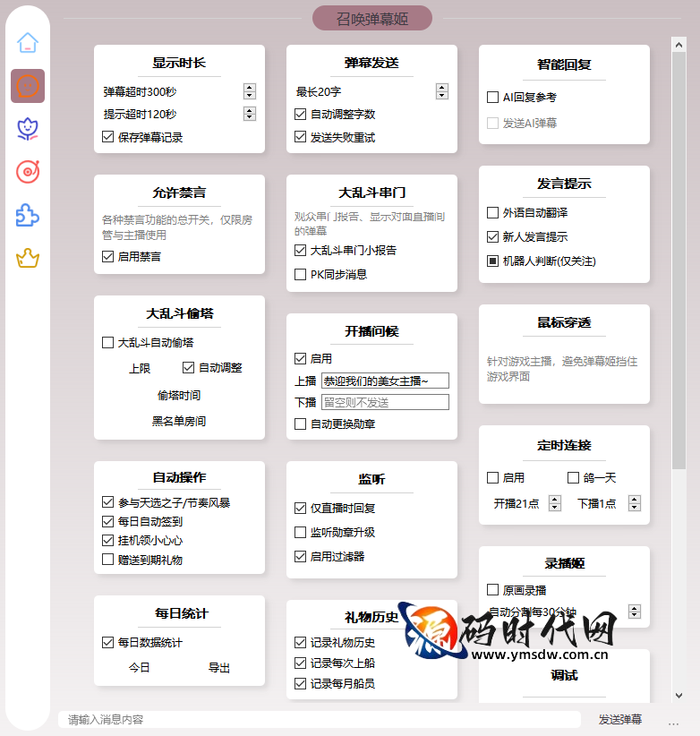
Task: Adjust the 最长20字 spinner arrows
Action: pyautogui.click(x=442, y=91)
